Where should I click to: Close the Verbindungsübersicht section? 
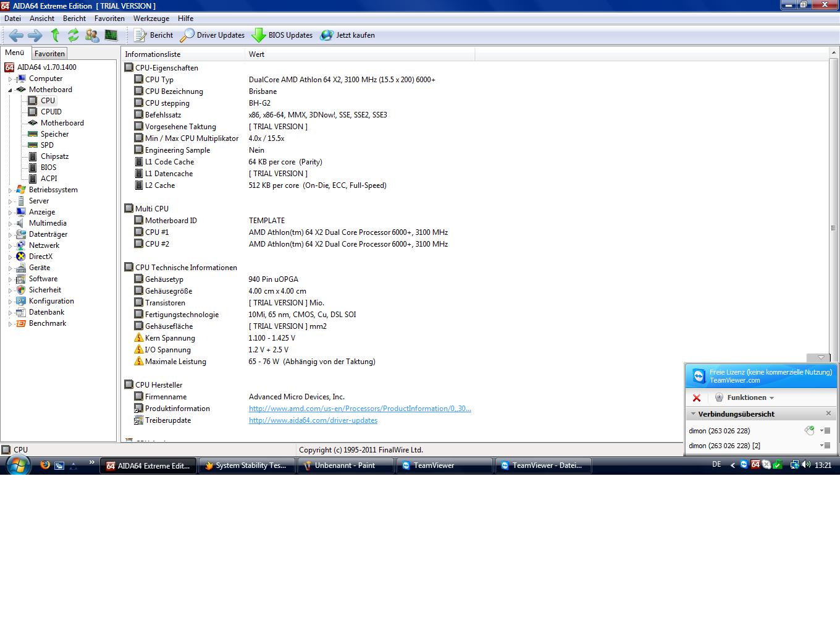click(828, 414)
